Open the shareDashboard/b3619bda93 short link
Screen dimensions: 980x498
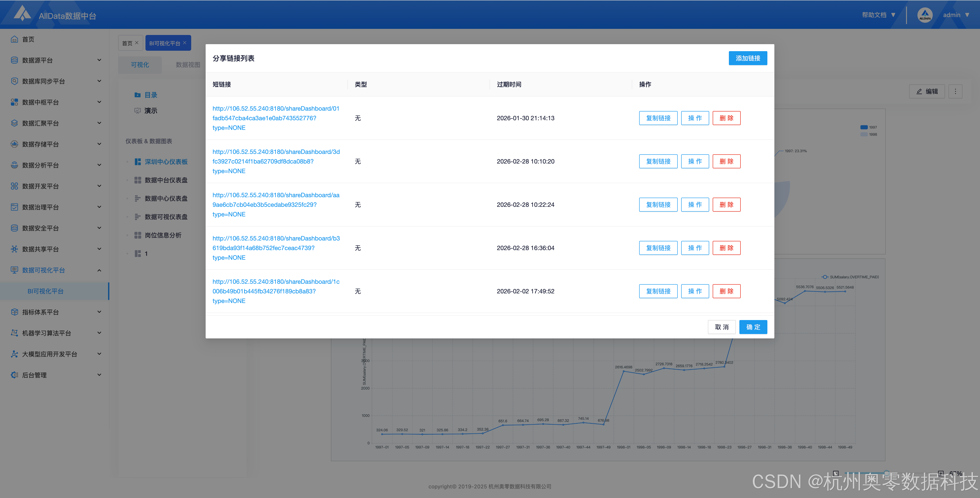(276, 248)
